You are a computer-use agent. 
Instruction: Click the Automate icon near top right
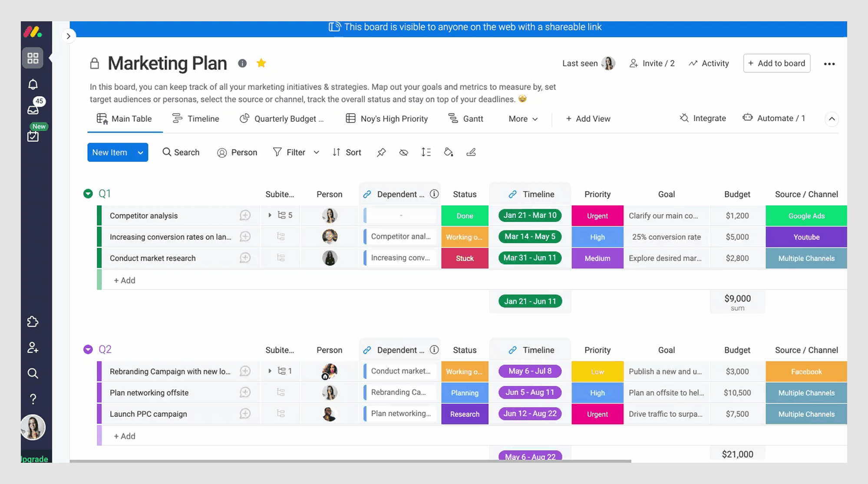747,117
